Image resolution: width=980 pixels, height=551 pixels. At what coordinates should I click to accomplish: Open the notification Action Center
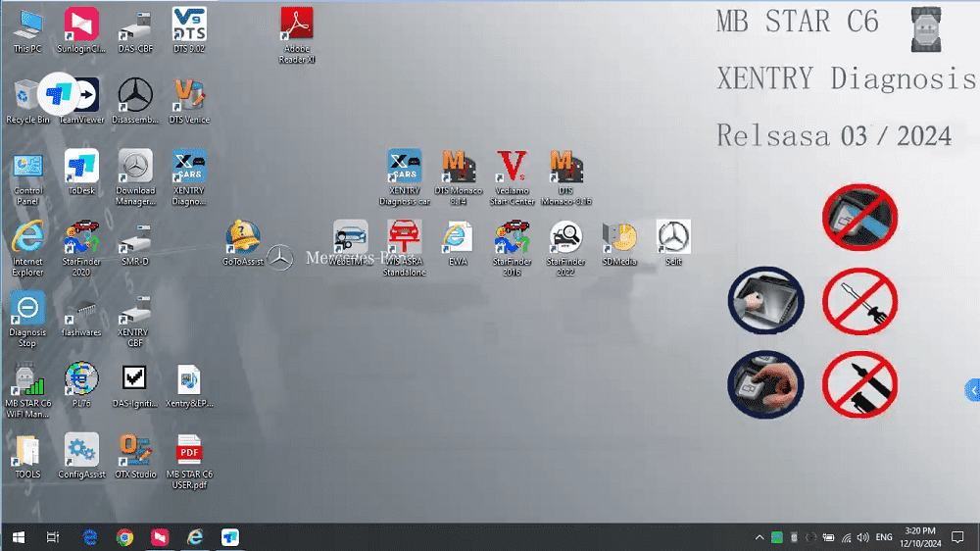[957, 537]
